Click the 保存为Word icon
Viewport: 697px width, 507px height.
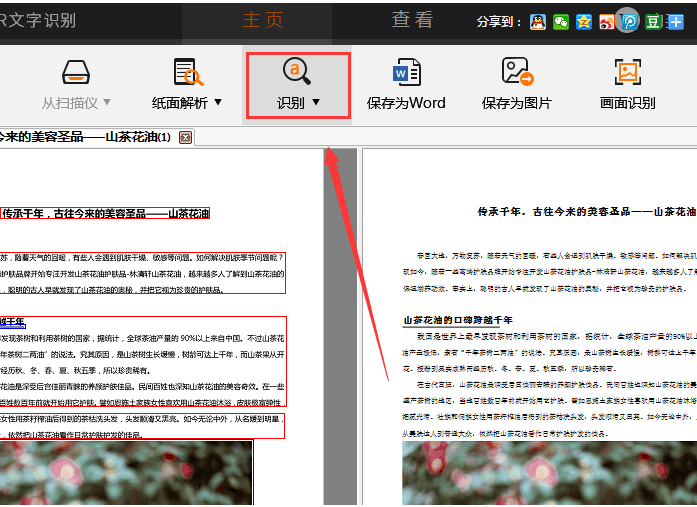pyautogui.click(x=406, y=72)
